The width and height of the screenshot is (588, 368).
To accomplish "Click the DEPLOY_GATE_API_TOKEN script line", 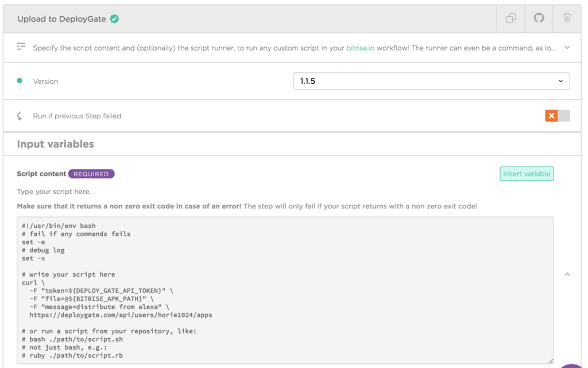I will tap(101, 291).
